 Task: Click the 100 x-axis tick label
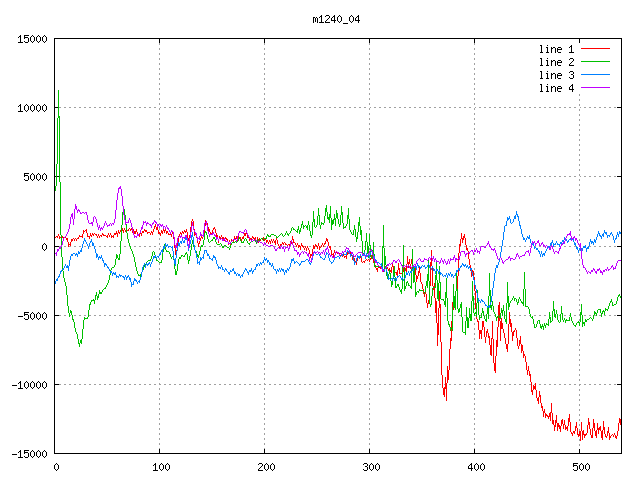click(160, 467)
